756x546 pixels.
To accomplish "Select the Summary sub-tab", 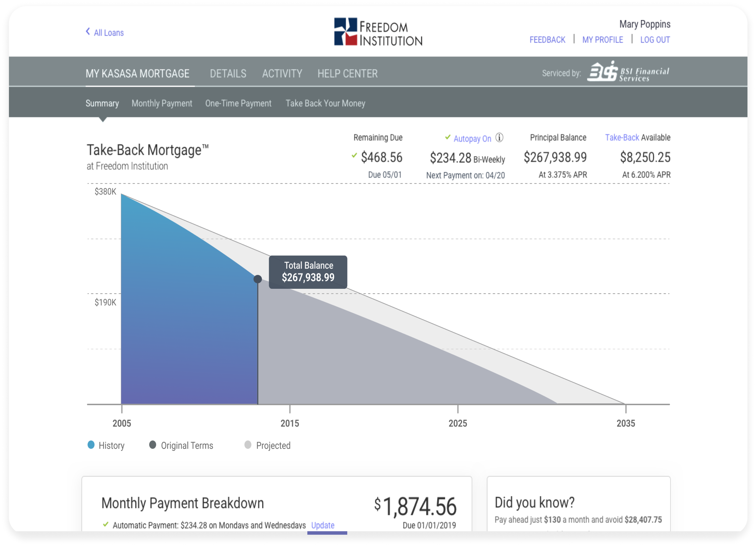I will [x=102, y=103].
